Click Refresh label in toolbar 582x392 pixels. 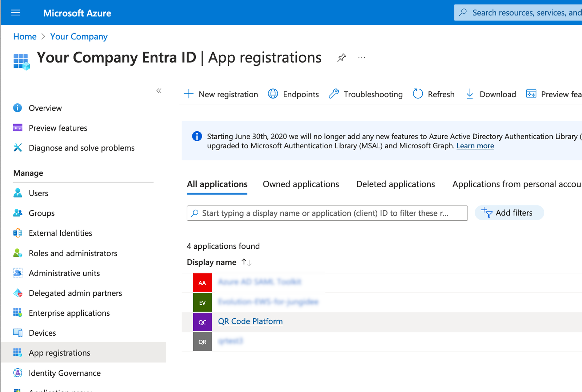pos(441,94)
